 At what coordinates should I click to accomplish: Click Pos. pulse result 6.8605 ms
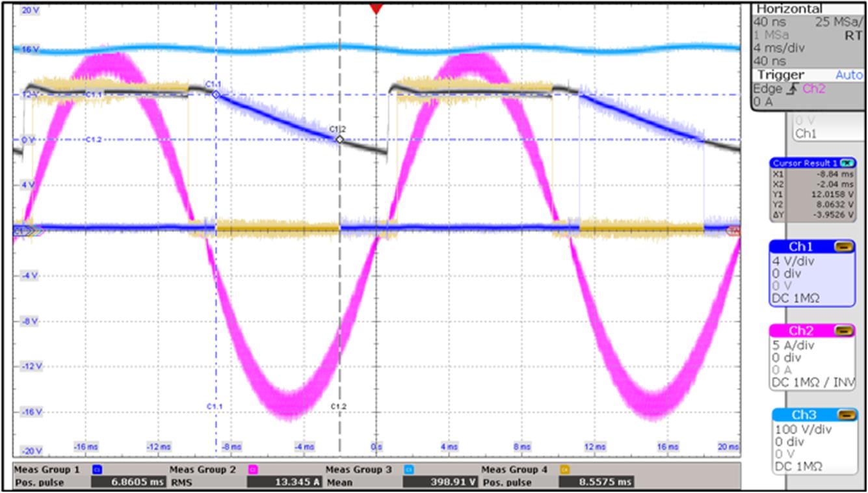pos(128,483)
